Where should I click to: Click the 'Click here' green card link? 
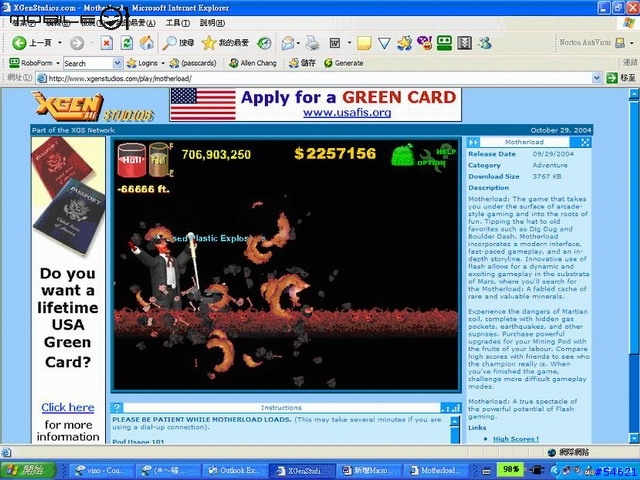pyautogui.click(x=67, y=407)
